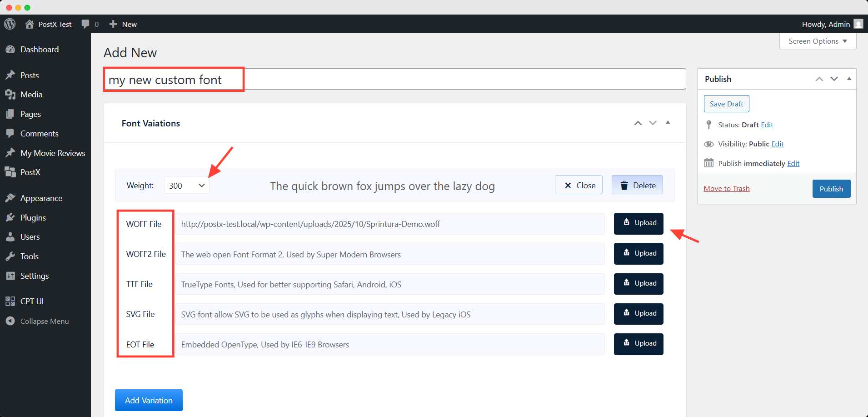Open Comments via the speech bubble icon
The image size is (868, 417).
pyautogui.click(x=11, y=133)
